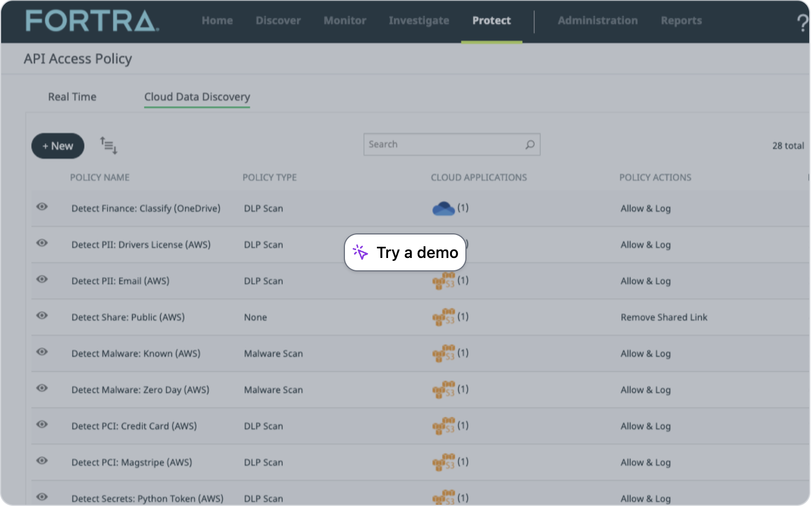Click AWS S3 icon for Detect Share: Public
812x507 pixels.
click(x=444, y=317)
